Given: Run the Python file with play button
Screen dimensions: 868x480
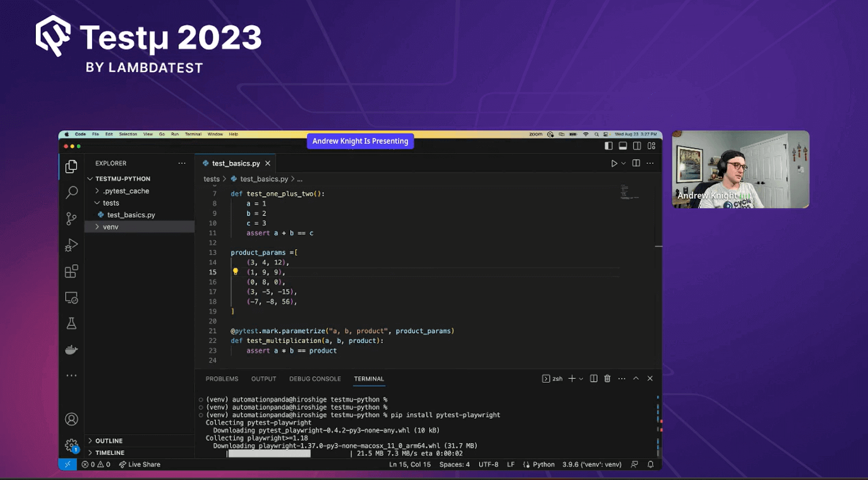Looking at the screenshot, I should point(614,163).
